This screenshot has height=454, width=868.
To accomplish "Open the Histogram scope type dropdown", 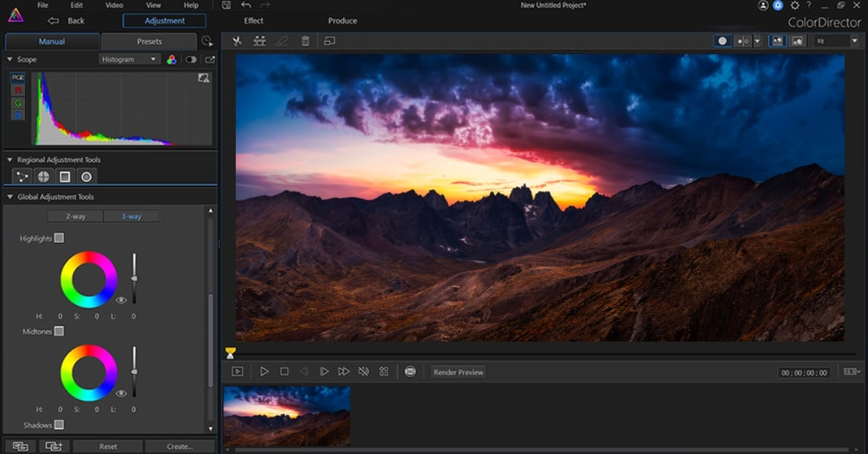I will coord(129,59).
